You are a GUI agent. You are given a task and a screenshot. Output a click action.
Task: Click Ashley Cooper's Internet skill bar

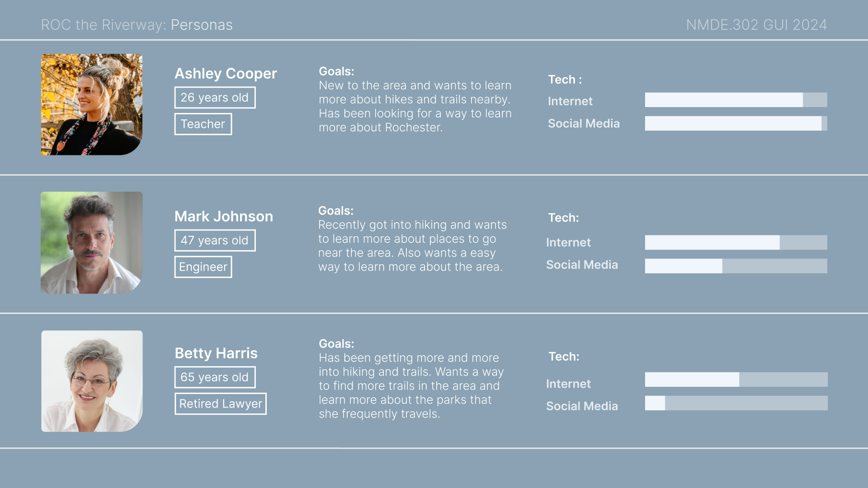736,100
